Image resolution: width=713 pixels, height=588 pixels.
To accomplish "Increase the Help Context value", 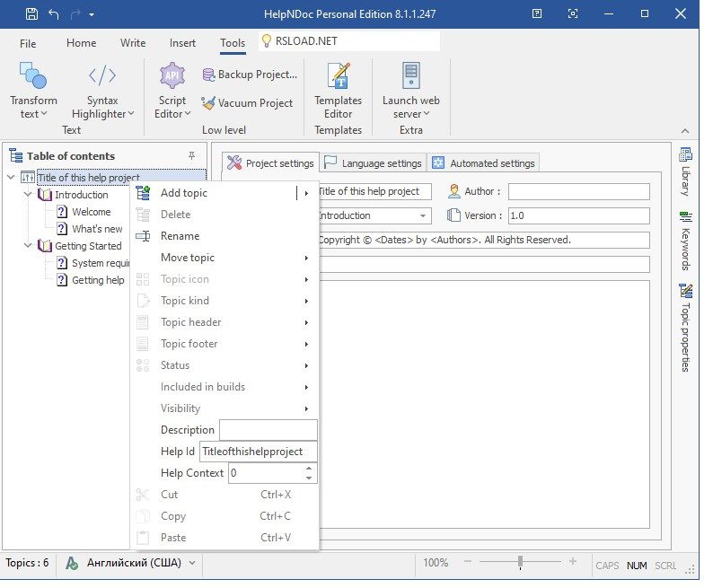I will (x=310, y=468).
